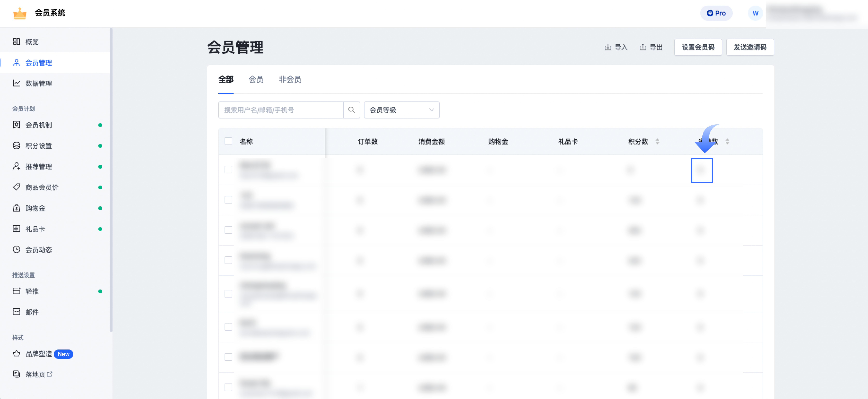The height and width of the screenshot is (399, 868).
Task: Click the 发送邀请码 button
Action: pos(750,47)
